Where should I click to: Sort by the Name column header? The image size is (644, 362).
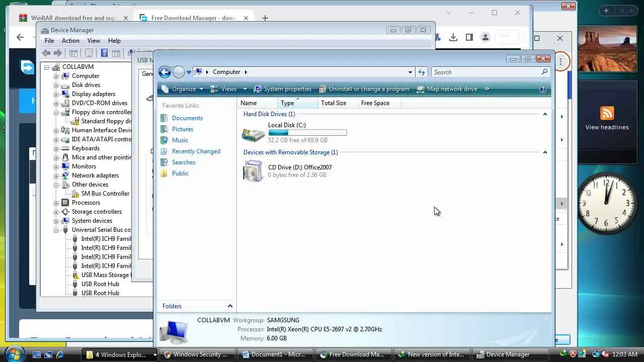[x=258, y=103]
